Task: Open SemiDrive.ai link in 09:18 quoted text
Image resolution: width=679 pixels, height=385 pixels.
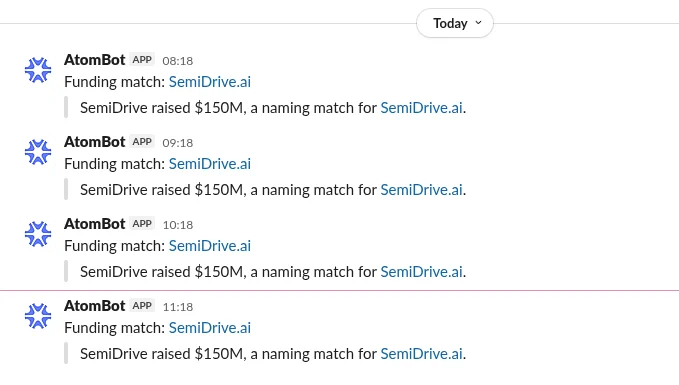Action: click(421, 190)
